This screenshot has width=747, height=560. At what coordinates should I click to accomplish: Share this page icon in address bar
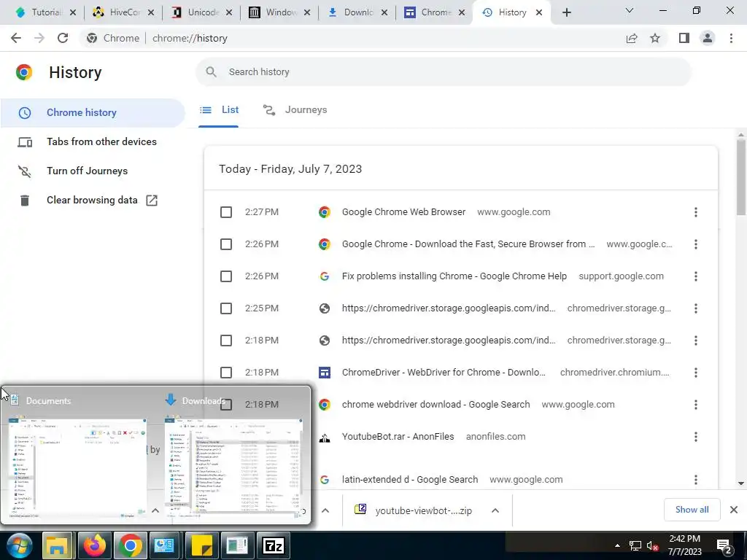tap(632, 38)
